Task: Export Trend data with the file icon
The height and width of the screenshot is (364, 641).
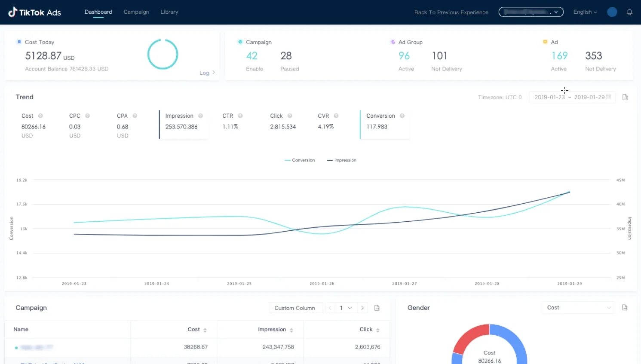Action: pyautogui.click(x=625, y=97)
